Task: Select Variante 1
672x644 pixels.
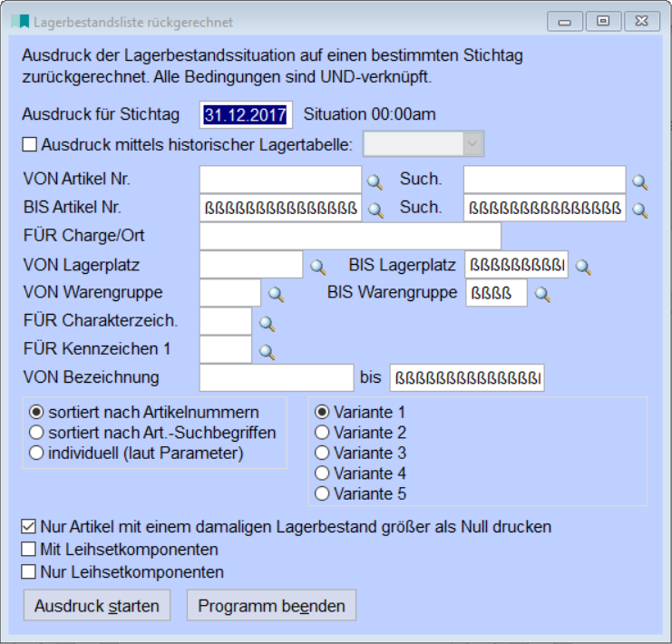Action: 322,412
